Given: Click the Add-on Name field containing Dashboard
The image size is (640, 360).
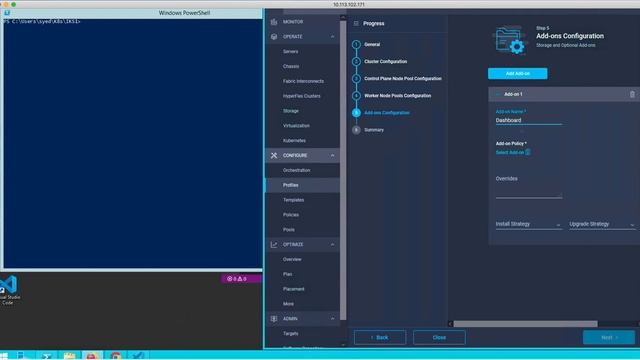Looking at the screenshot, I should tap(529, 120).
